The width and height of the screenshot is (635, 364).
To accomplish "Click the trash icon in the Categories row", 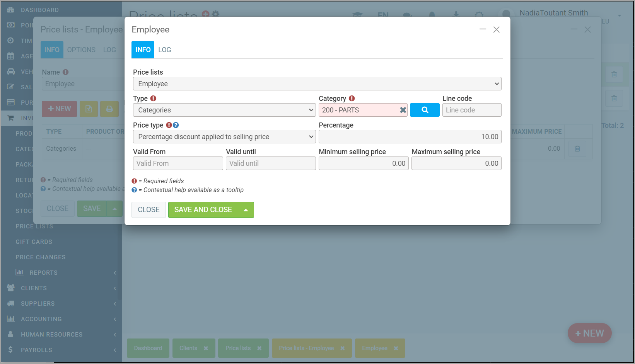I will click(x=577, y=149).
